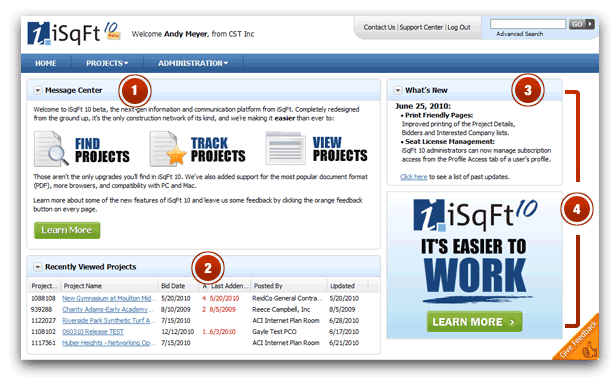This screenshot has width=616, height=385.
Task: Click the iSqFt 10 'It's Easier to Work' banner
Action: 475,265
